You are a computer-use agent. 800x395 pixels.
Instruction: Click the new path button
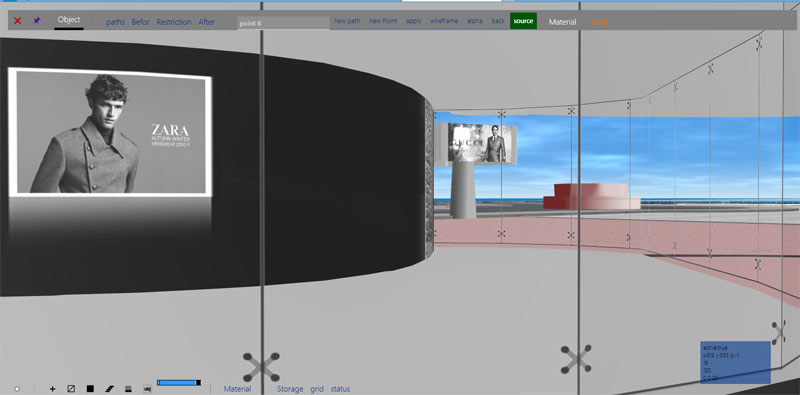click(347, 21)
